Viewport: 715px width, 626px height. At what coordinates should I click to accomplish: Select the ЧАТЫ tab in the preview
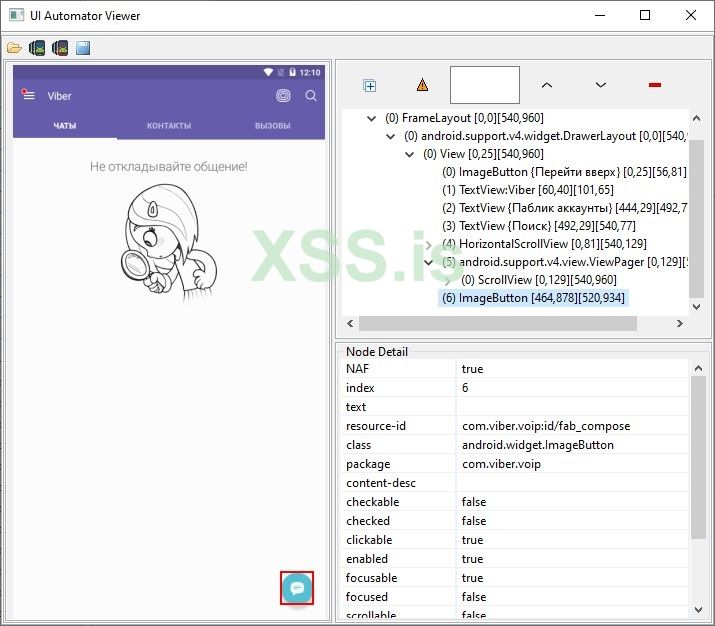tap(65, 125)
